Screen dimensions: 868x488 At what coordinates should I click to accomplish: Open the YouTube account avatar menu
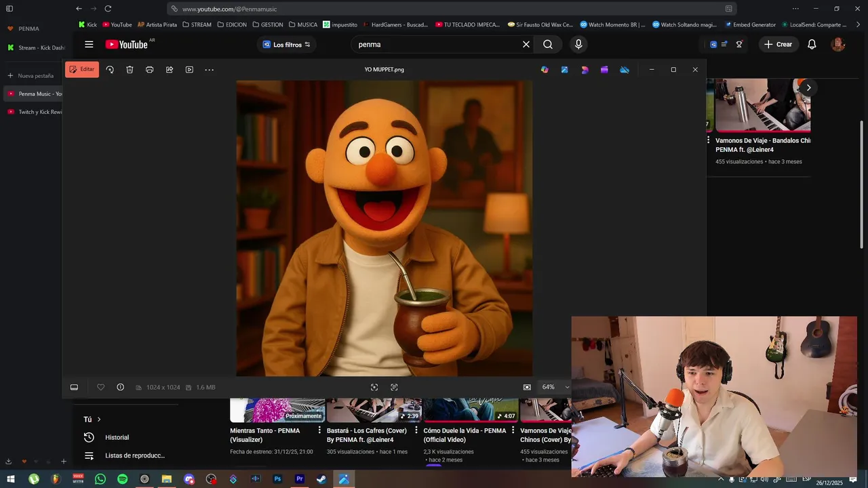click(x=838, y=45)
